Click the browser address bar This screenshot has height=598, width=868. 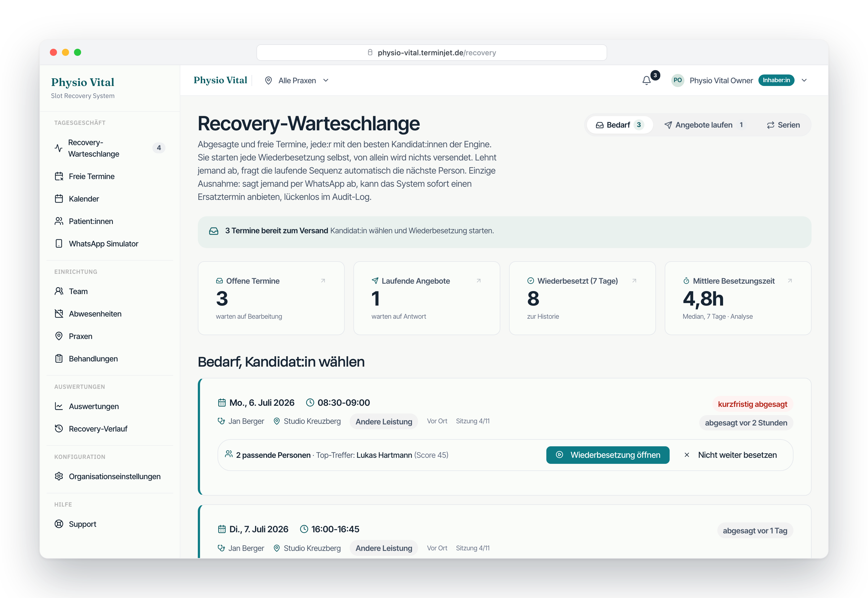[x=432, y=53]
